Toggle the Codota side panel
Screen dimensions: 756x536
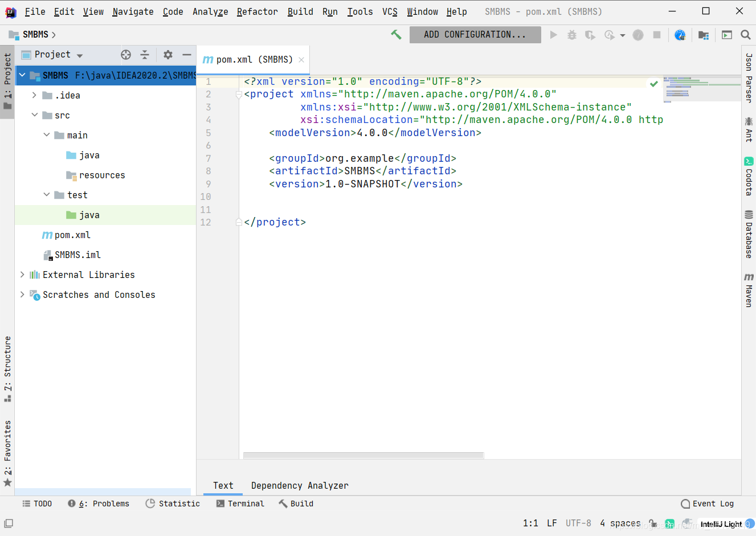[749, 177]
